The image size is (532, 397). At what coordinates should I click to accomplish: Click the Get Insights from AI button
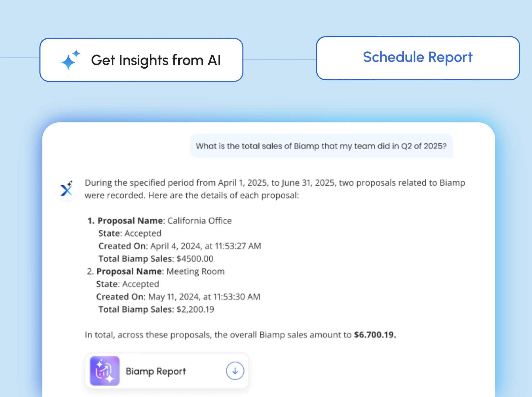click(141, 60)
